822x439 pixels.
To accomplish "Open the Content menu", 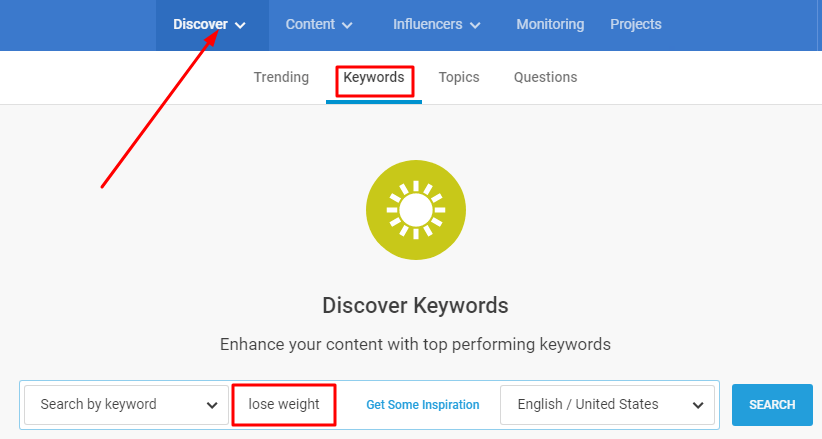I will [x=319, y=25].
